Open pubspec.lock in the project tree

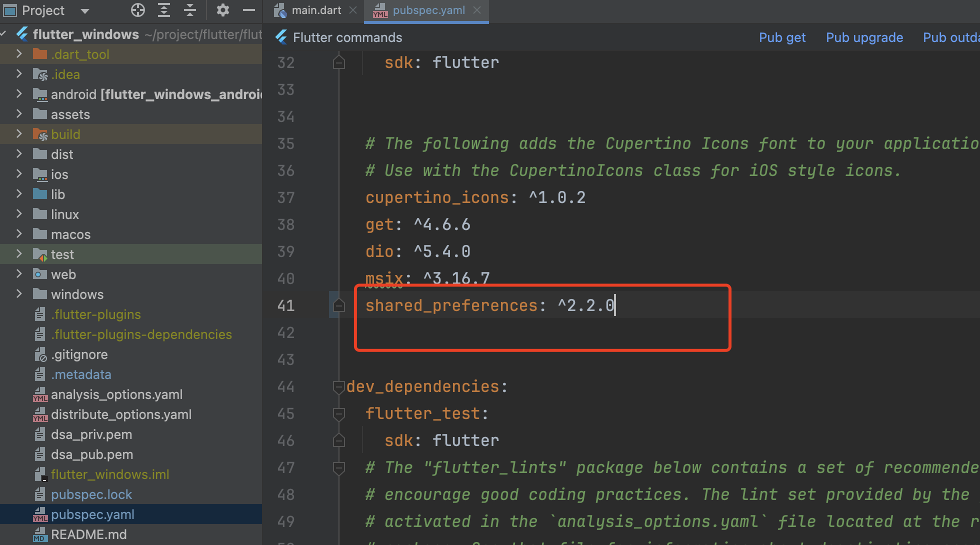tap(91, 494)
